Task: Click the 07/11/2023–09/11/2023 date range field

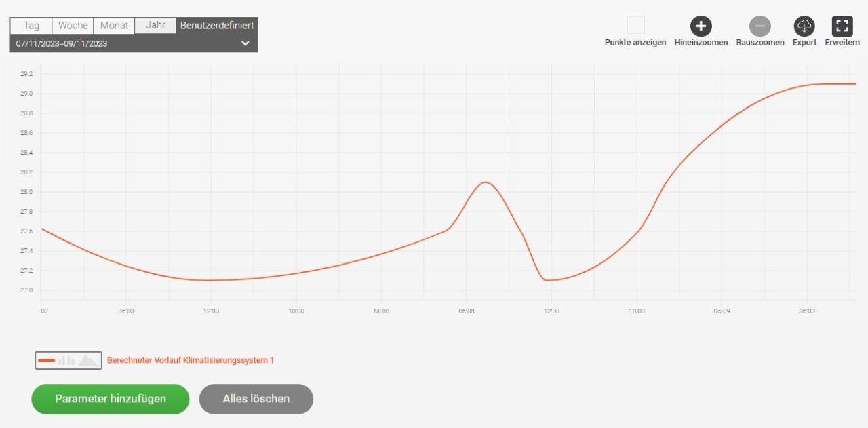Action: pos(134,43)
